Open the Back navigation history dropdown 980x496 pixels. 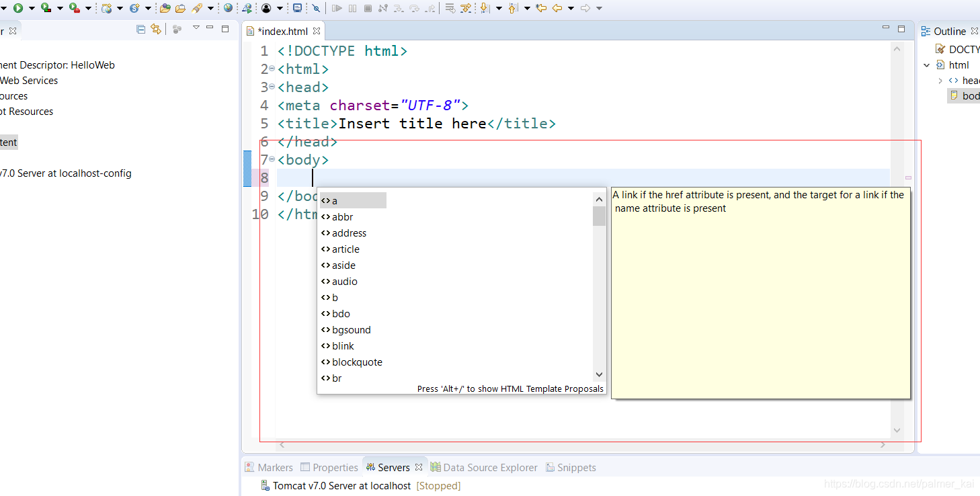click(571, 8)
